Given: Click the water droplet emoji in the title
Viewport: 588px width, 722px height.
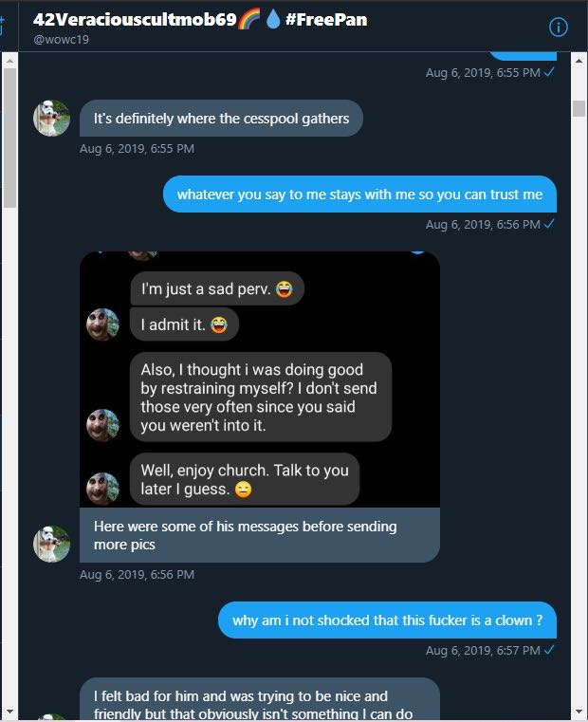Looking at the screenshot, I should pos(273,20).
